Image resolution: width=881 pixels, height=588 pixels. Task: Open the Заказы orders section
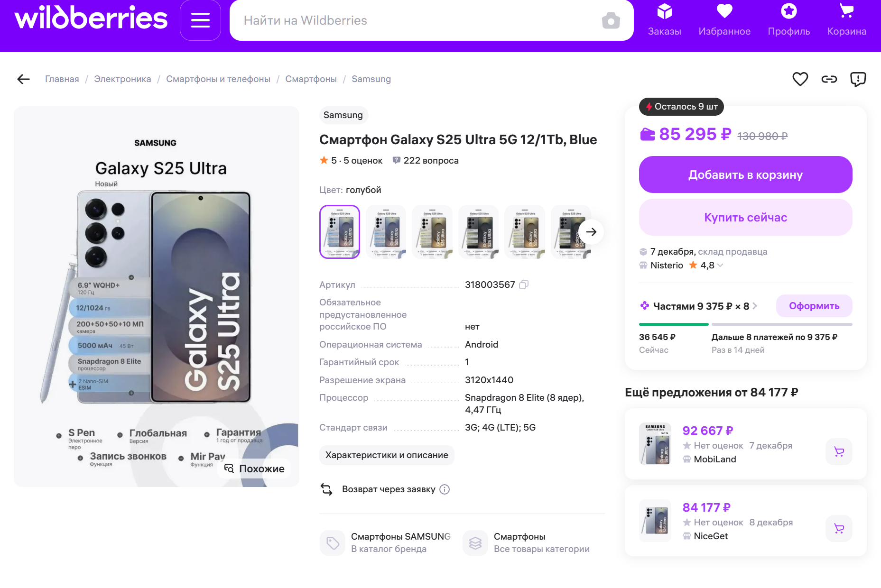(x=664, y=20)
